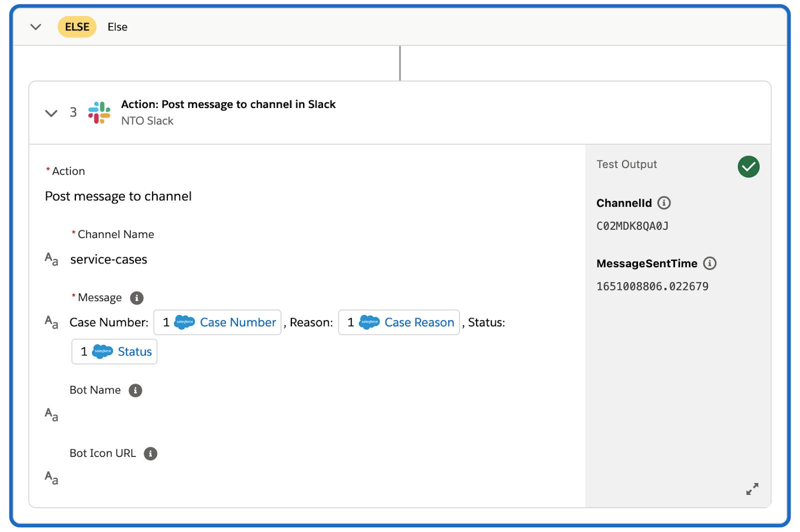The height and width of the screenshot is (532, 800).
Task: Click step number 3 label
Action: [73, 112]
